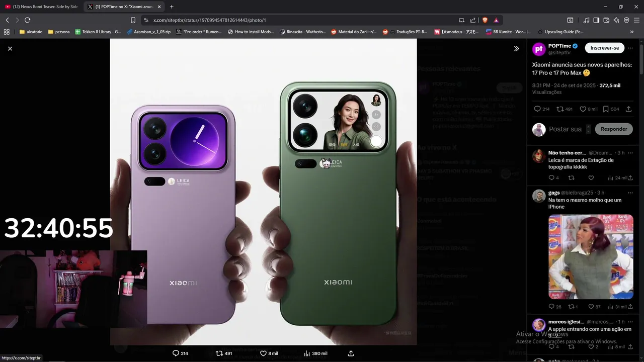Open the toolbar search tabs icon
The height and width of the screenshot is (362, 644).
(570, 20)
